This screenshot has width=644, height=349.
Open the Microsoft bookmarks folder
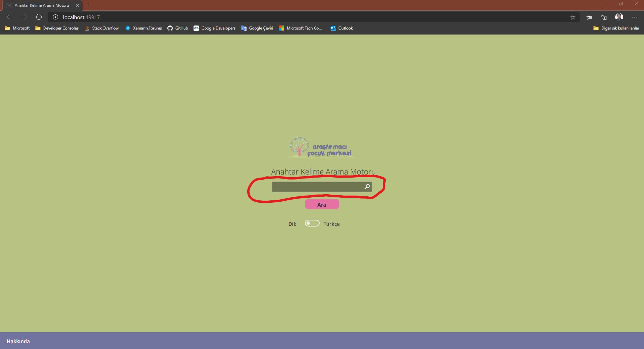click(17, 28)
